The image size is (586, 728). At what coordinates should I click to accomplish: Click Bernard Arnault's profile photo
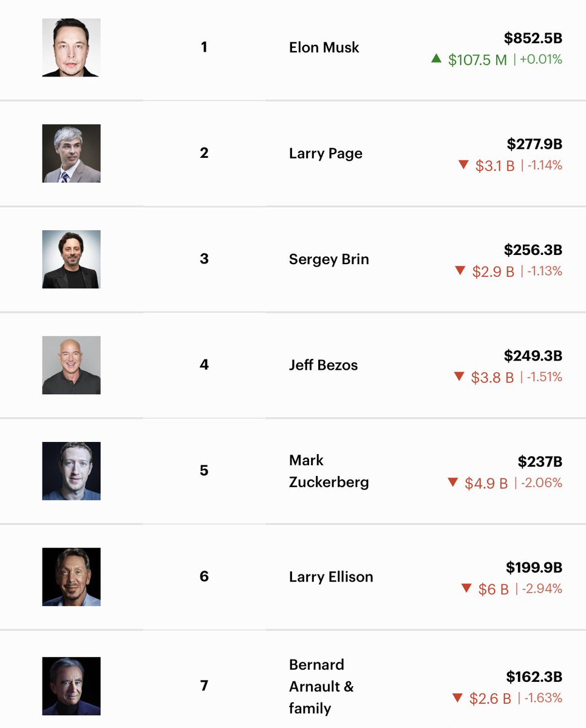71,686
